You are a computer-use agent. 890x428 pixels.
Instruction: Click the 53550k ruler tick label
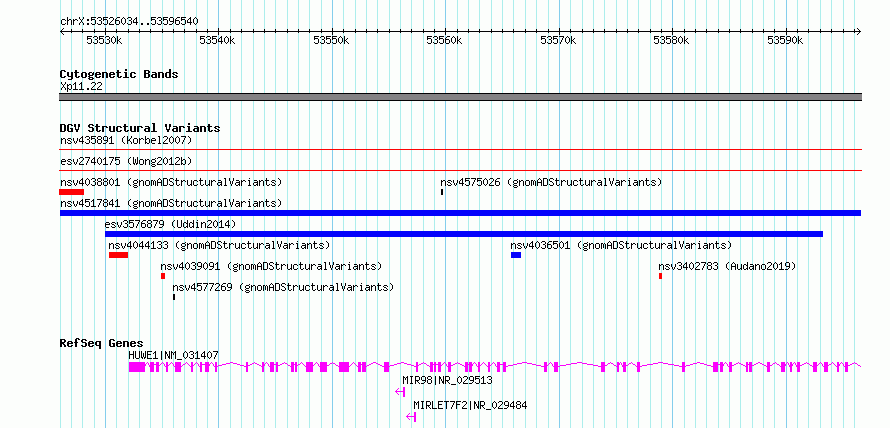332,41
